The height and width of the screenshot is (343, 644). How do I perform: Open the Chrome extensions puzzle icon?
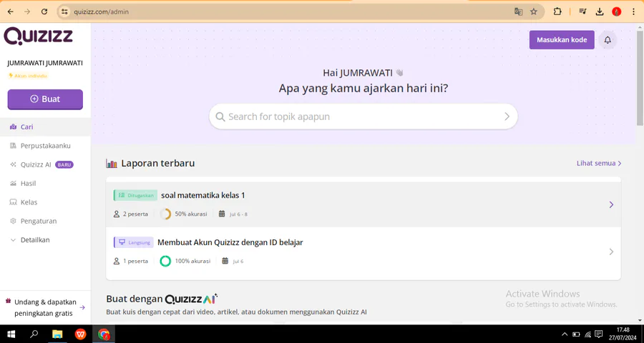[557, 11]
